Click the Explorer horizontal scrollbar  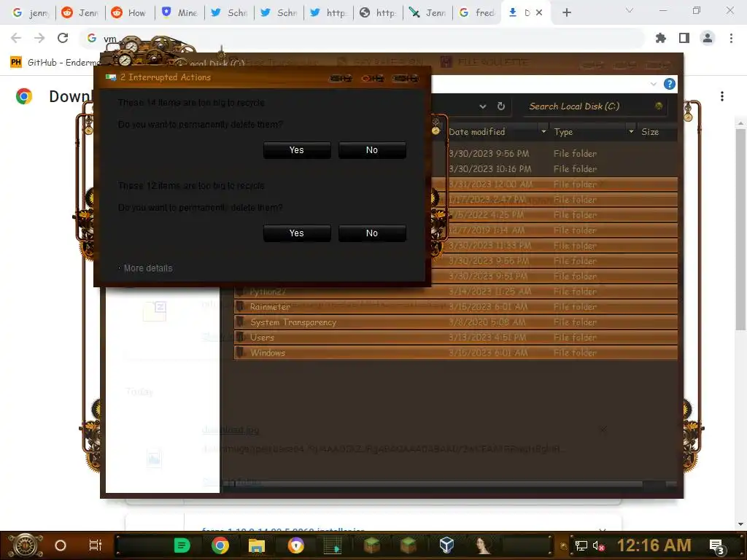pyautogui.click(x=433, y=484)
